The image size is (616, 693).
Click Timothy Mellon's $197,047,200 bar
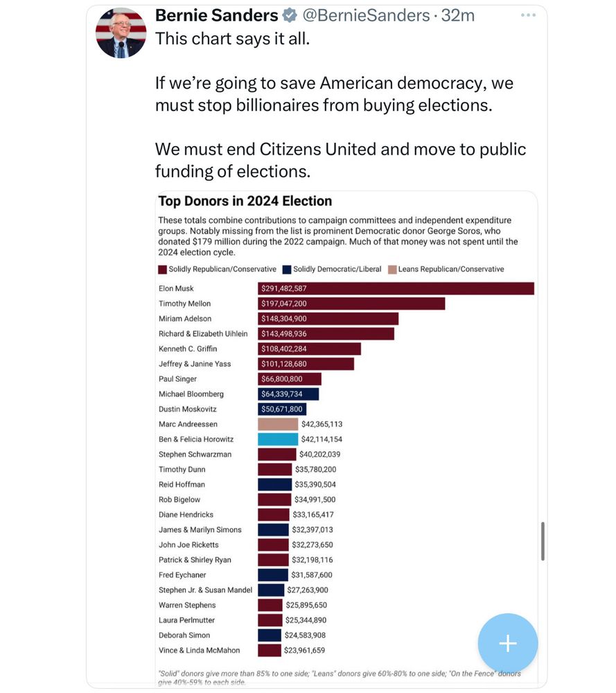pyautogui.click(x=351, y=304)
